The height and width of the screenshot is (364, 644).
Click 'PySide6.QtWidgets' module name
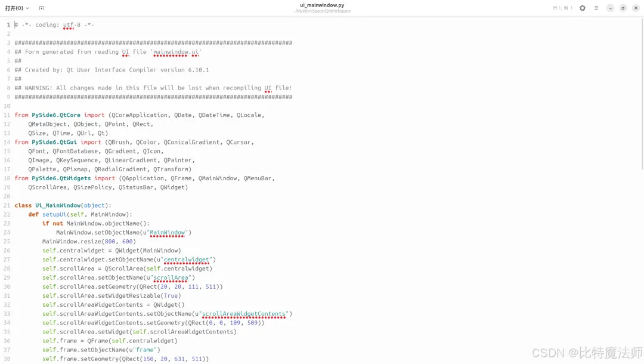click(61, 178)
